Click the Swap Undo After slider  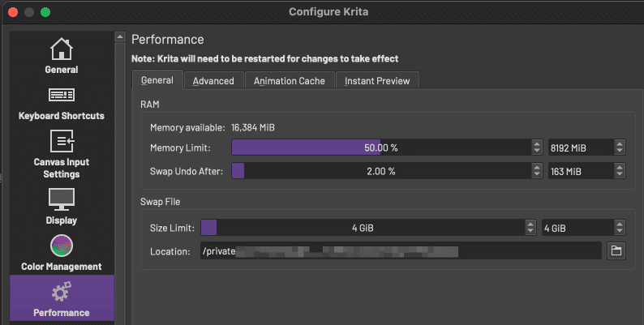pyautogui.click(x=381, y=171)
